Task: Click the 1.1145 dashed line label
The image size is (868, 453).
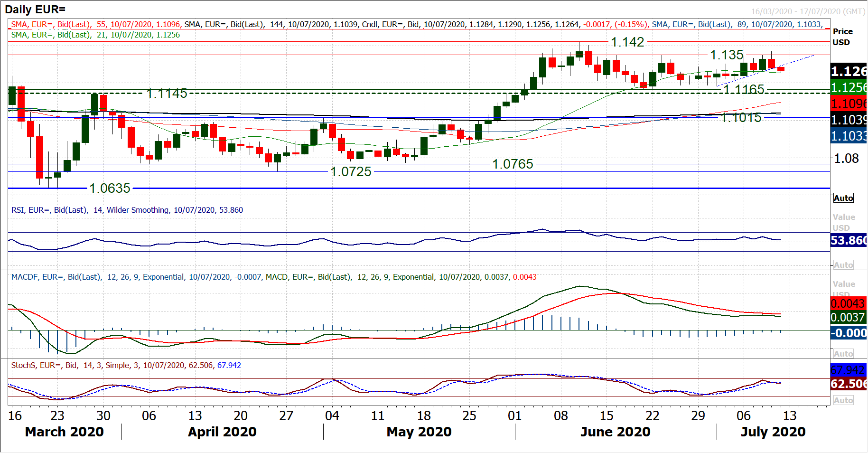Action: [167, 94]
